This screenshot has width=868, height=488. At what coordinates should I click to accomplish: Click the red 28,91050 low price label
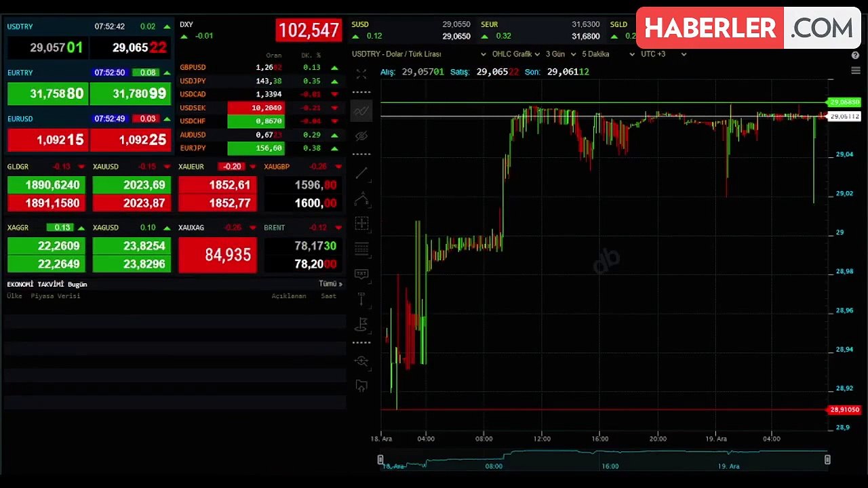[x=845, y=409]
